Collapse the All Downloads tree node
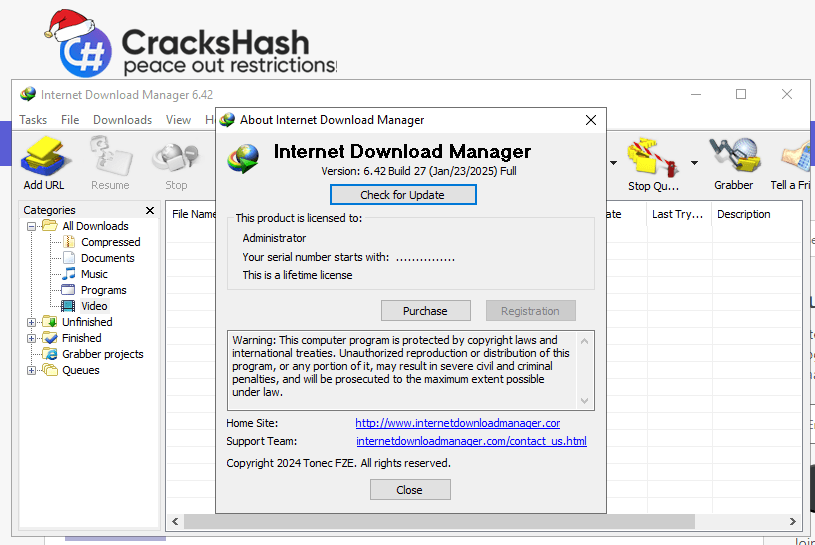Screen dimensions: 815x545 [32, 226]
